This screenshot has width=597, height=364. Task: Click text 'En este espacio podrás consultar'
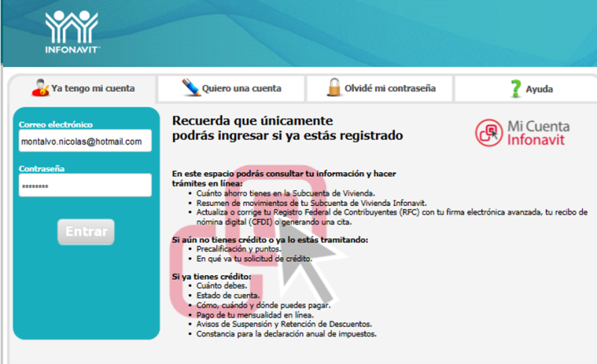point(237,174)
